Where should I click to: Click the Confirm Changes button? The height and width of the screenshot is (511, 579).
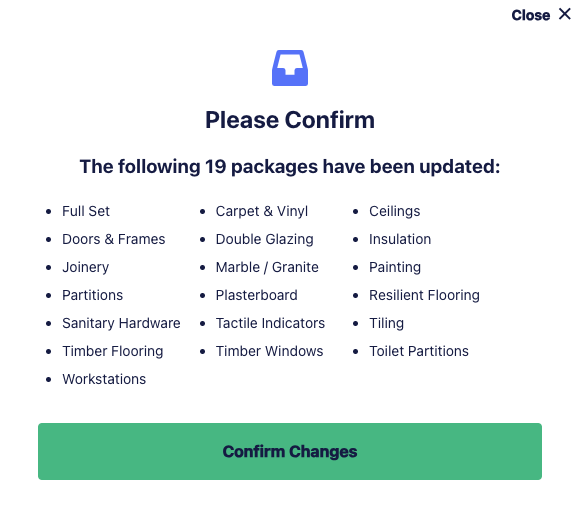click(290, 451)
